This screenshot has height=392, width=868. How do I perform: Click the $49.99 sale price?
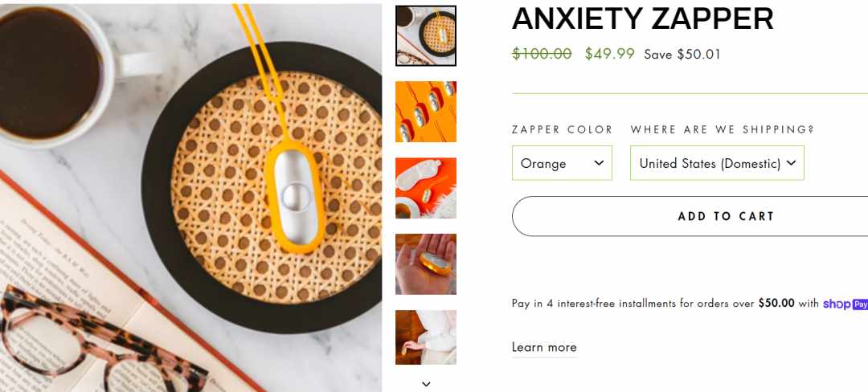[x=609, y=54]
